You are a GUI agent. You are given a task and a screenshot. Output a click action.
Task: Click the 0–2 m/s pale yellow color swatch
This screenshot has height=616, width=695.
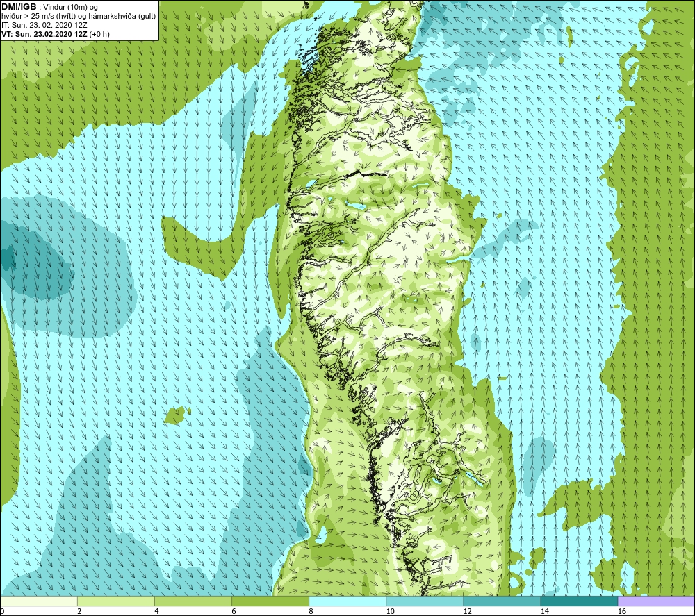click(x=39, y=601)
